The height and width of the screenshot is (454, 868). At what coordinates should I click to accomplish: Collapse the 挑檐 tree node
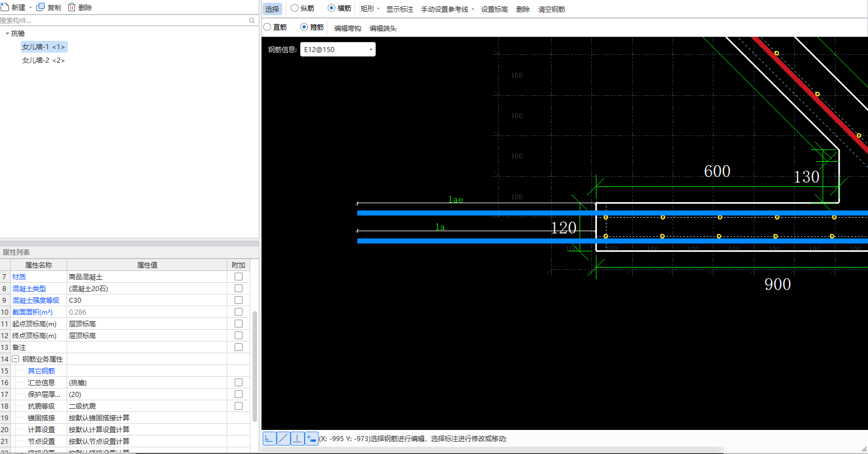click(x=7, y=34)
